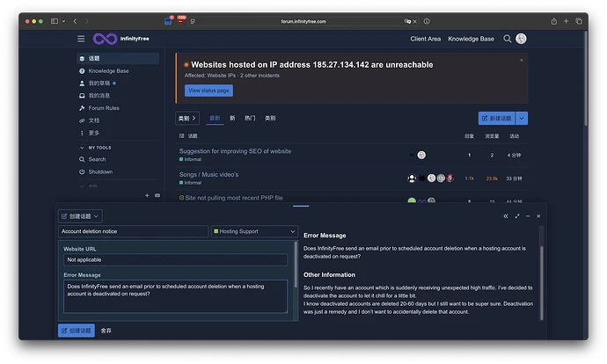The height and width of the screenshot is (364, 607).
Task: Dismiss the unreachable websites alert banner
Action: pos(522,60)
